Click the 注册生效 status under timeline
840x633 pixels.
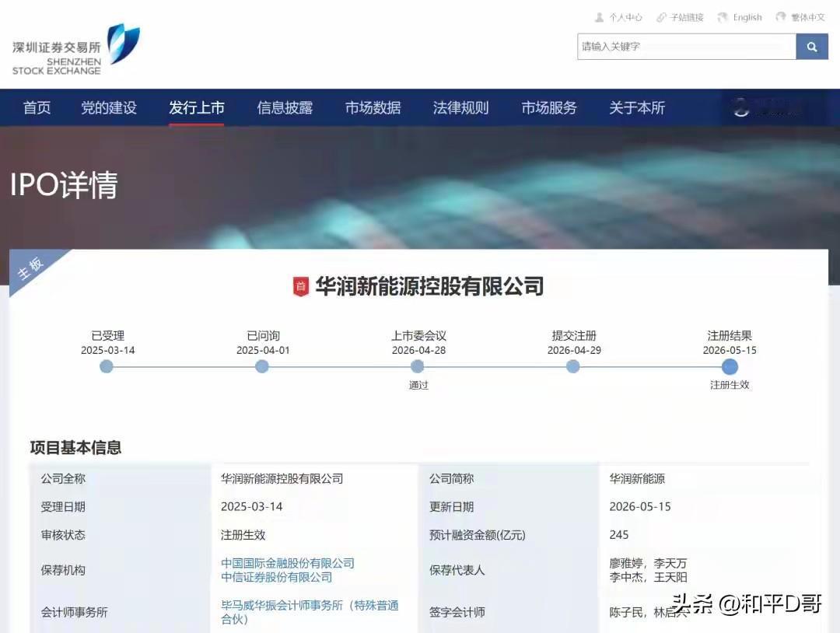click(x=730, y=385)
